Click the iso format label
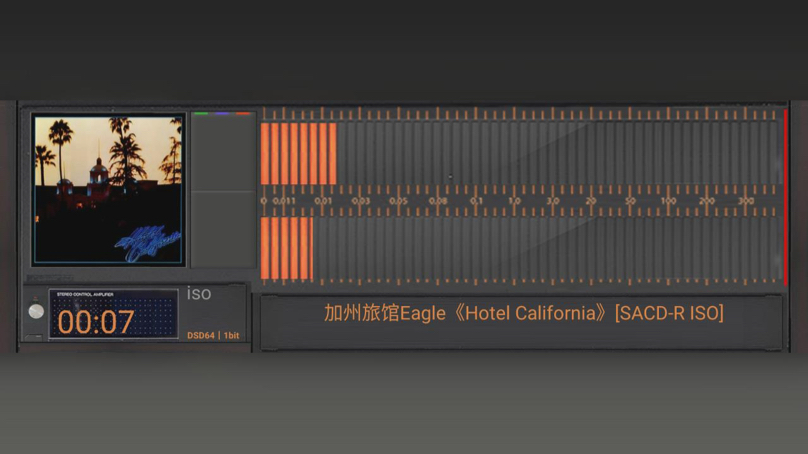The image size is (808, 454). [x=199, y=294]
